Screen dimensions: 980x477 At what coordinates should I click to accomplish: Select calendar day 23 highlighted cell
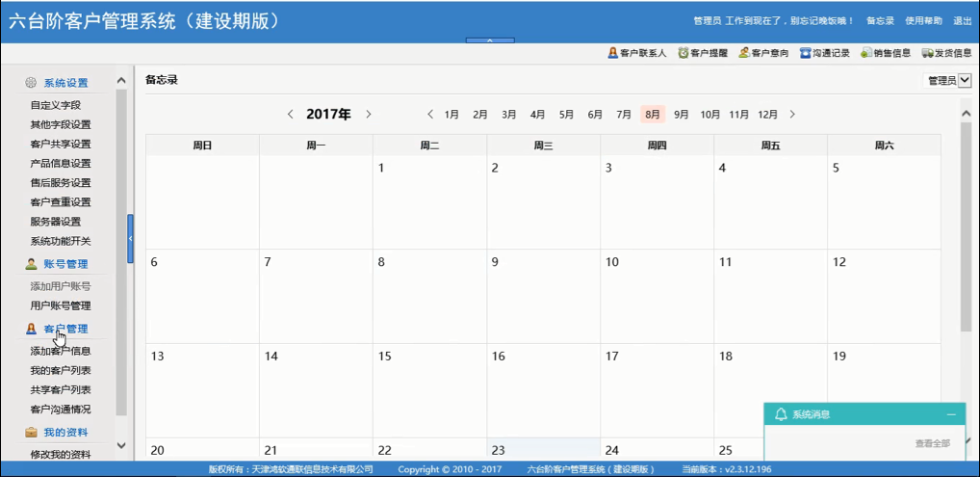pos(544,449)
